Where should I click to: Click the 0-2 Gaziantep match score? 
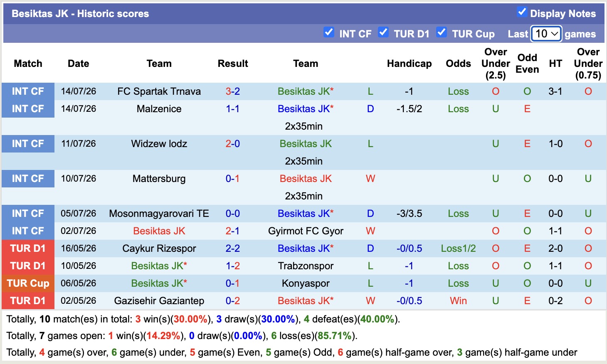(x=233, y=301)
